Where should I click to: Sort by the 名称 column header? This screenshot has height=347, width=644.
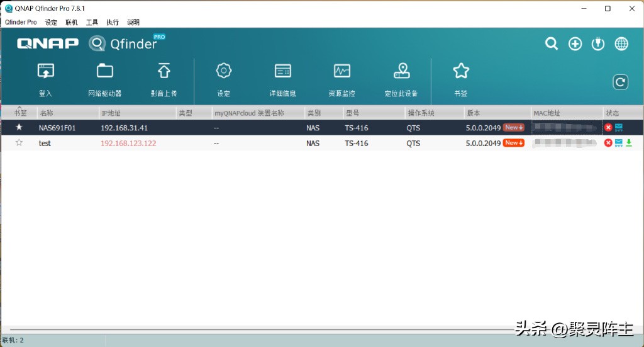[x=68, y=113]
